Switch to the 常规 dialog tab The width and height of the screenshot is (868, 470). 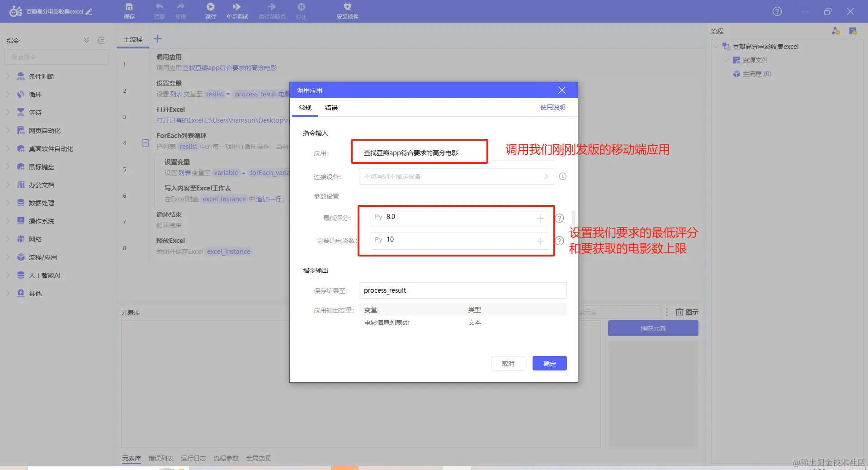(305, 108)
